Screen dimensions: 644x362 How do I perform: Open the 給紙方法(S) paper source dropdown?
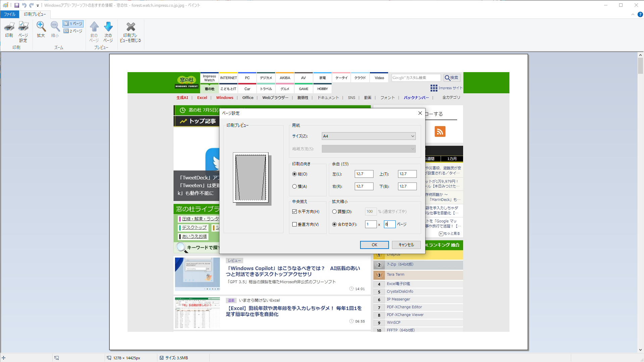click(368, 149)
